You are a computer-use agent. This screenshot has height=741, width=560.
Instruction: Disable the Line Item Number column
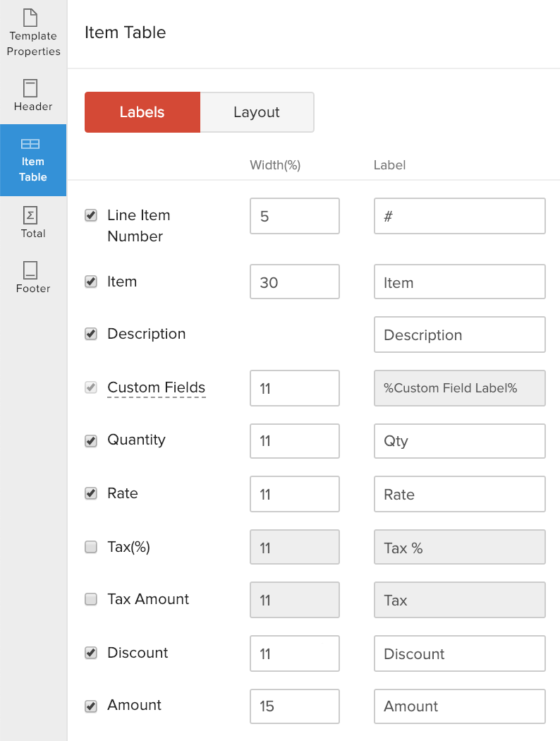pos(90,215)
